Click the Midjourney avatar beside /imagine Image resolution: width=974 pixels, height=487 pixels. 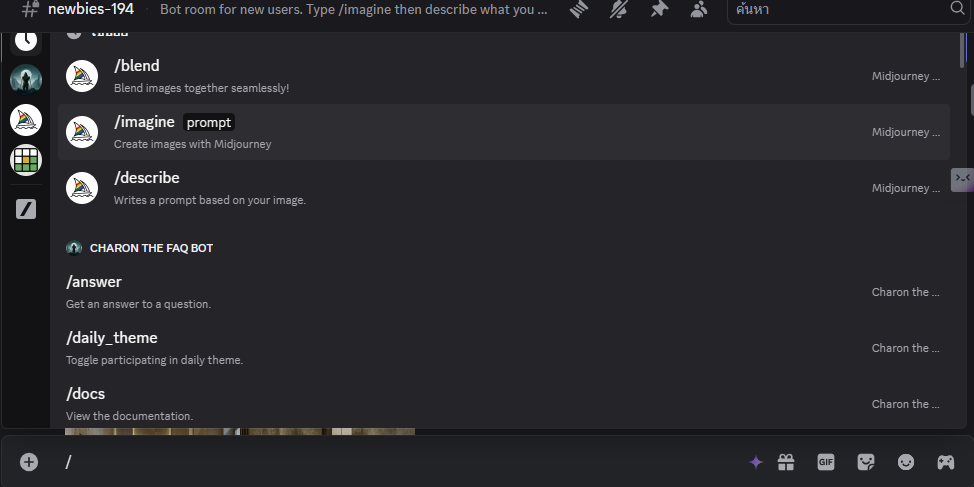[x=82, y=132]
